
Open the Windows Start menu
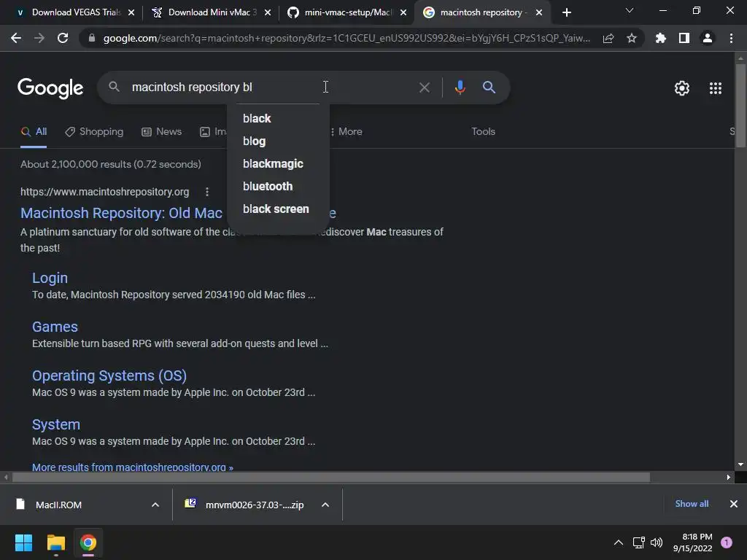(23, 542)
